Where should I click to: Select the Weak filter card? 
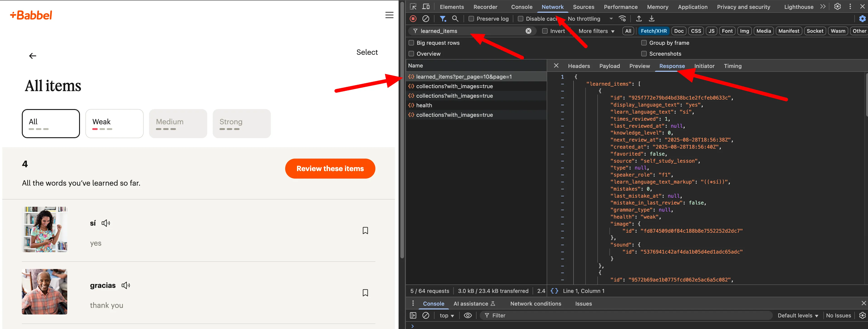tap(114, 123)
